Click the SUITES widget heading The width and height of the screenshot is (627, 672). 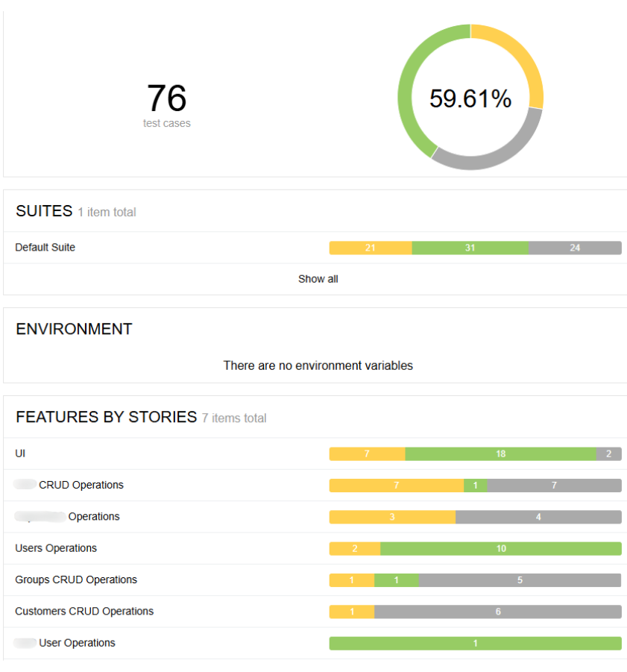click(x=44, y=211)
